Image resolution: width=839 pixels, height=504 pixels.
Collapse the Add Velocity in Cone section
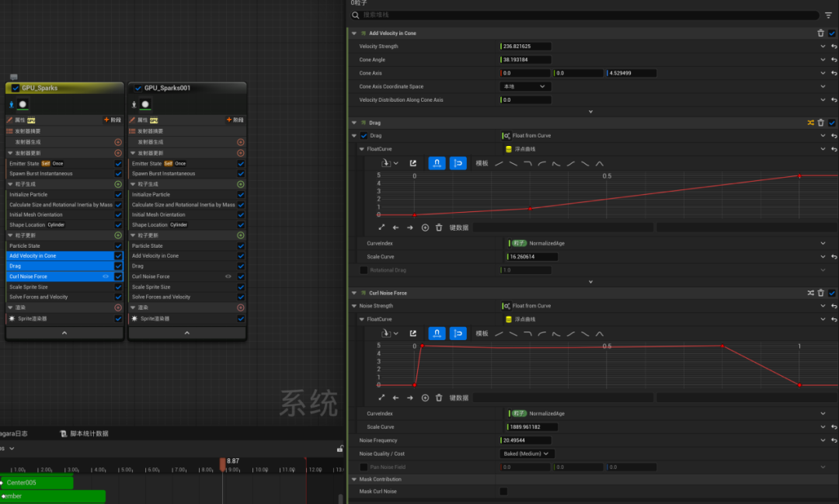point(353,33)
